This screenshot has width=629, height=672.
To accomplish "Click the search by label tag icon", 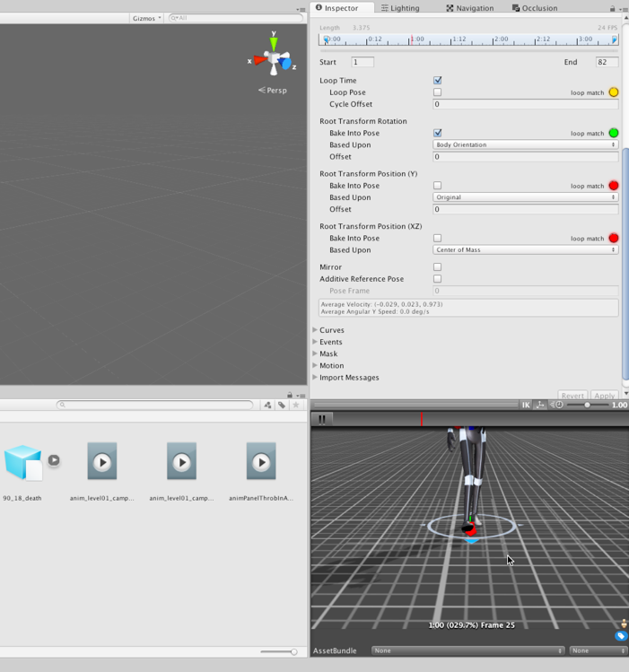I will [282, 405].
